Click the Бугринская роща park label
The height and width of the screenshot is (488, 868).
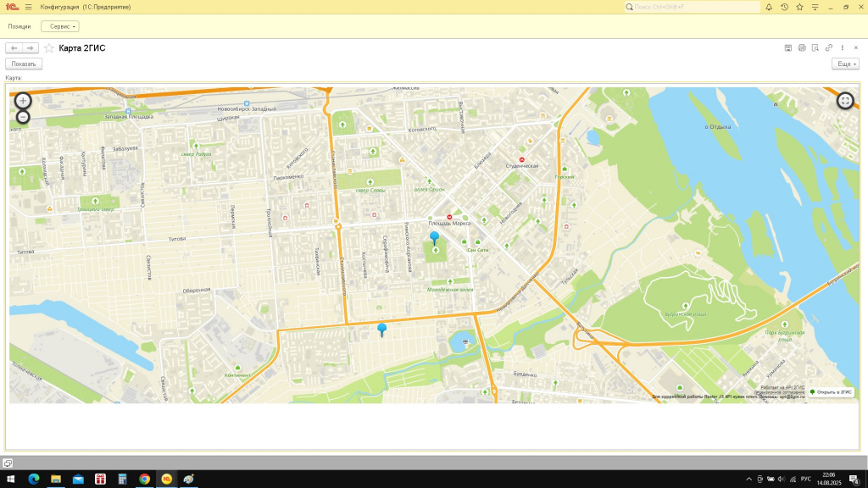pos(685,314)
